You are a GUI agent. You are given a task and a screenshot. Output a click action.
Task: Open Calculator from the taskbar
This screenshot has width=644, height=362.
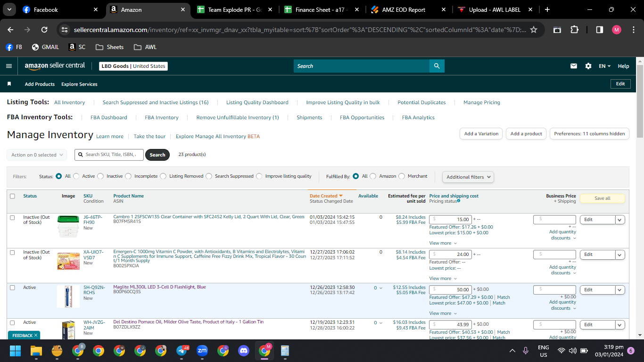click(285, 351)
